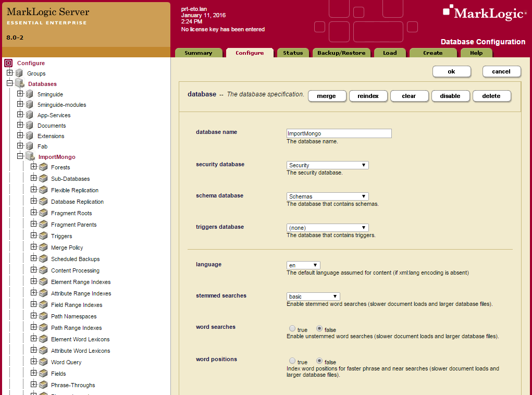The height and width of the screenshot is (395, 532).
Task: Click the MarkLogic logo
Action: (485, 13)
